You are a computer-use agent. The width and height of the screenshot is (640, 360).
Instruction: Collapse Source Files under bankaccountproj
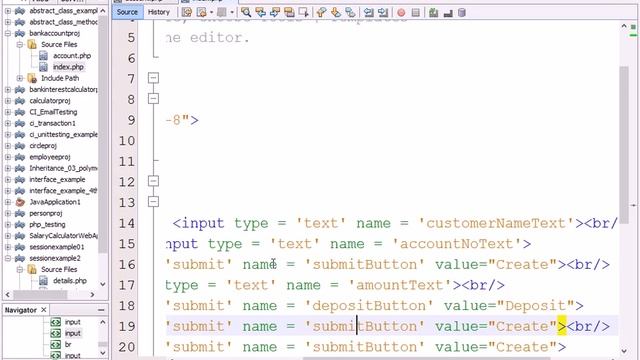click(x=20, y=44)
